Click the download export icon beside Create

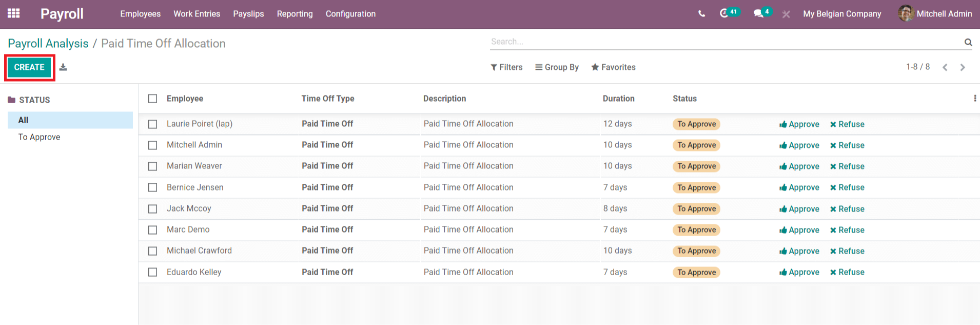point(63,67)
